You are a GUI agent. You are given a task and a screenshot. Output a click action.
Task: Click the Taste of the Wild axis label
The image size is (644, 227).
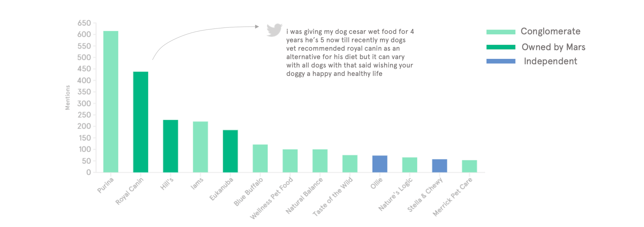[333, 196]
